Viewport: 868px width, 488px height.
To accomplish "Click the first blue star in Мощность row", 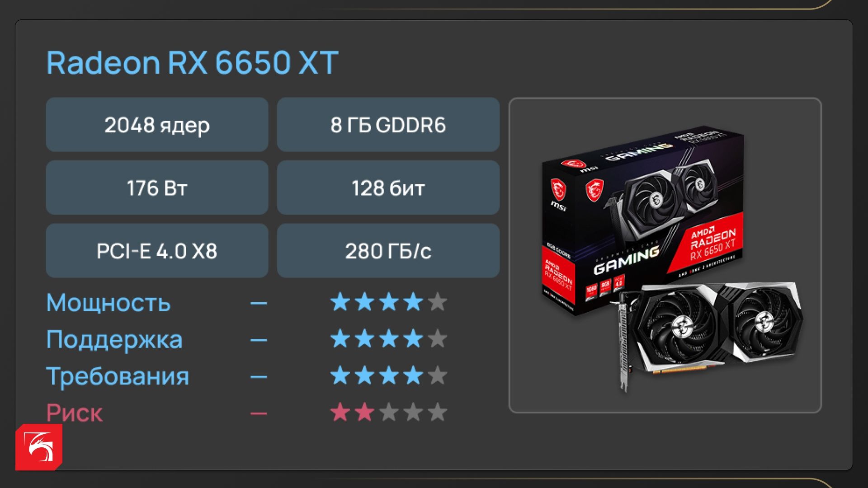I will [340, 302].
